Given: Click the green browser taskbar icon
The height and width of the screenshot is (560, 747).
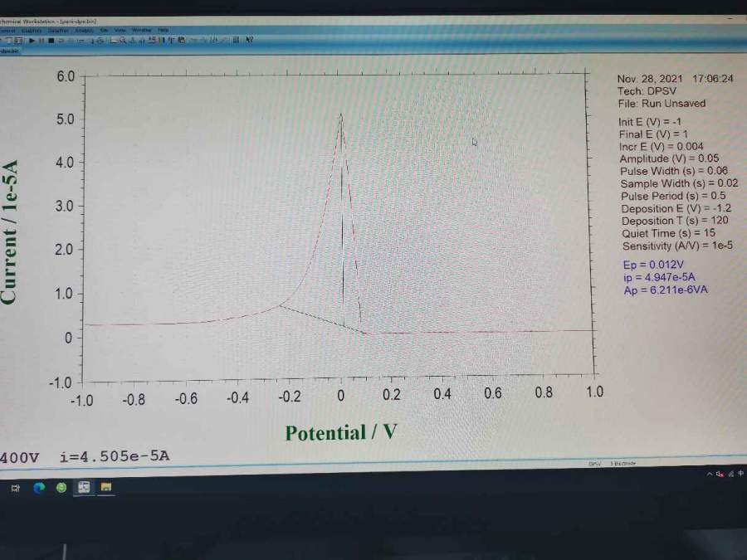Looking at the screenshot, I should point(61,488).
